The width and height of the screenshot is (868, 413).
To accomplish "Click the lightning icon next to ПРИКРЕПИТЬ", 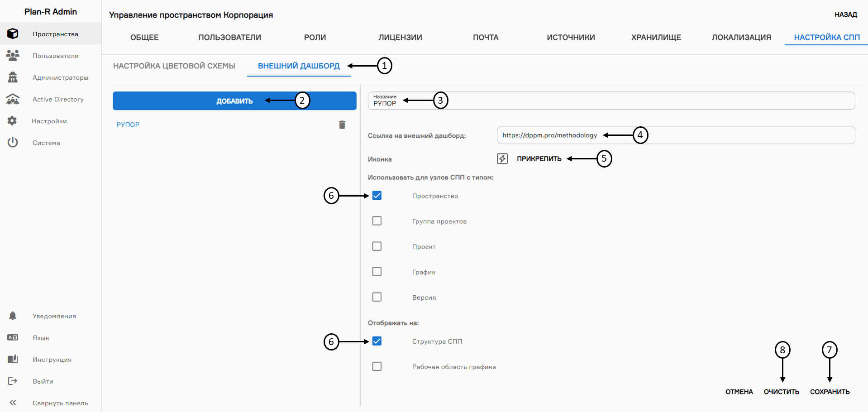I will click(x=501, y=158).
